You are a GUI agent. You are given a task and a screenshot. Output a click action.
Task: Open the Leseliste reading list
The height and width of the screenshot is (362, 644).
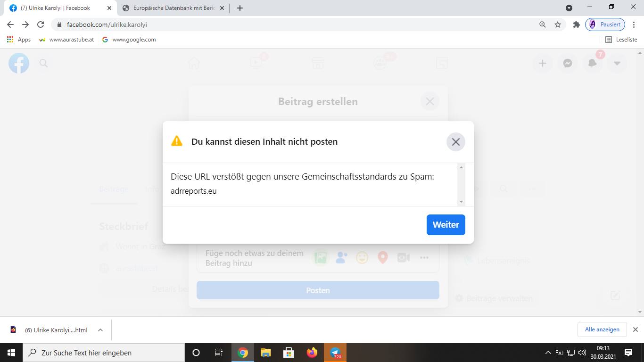click(x=621, y=40)
